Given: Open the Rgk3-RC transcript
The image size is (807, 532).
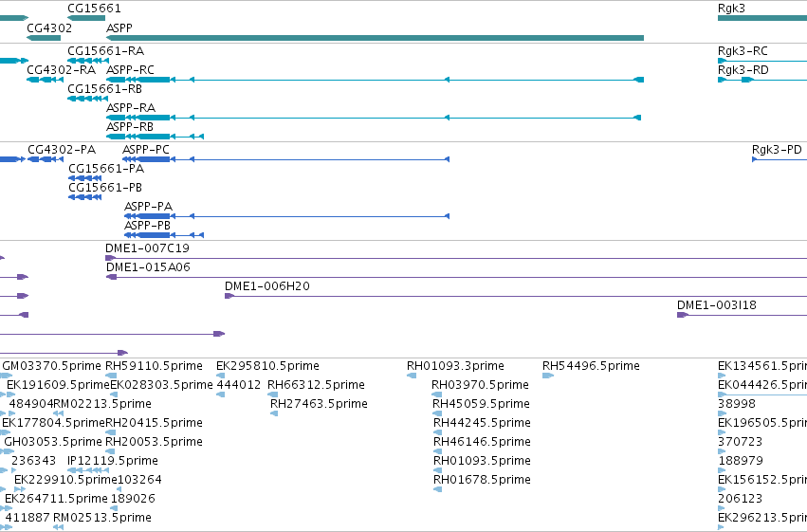Looking at the screenshot, I should coord(743,51).
